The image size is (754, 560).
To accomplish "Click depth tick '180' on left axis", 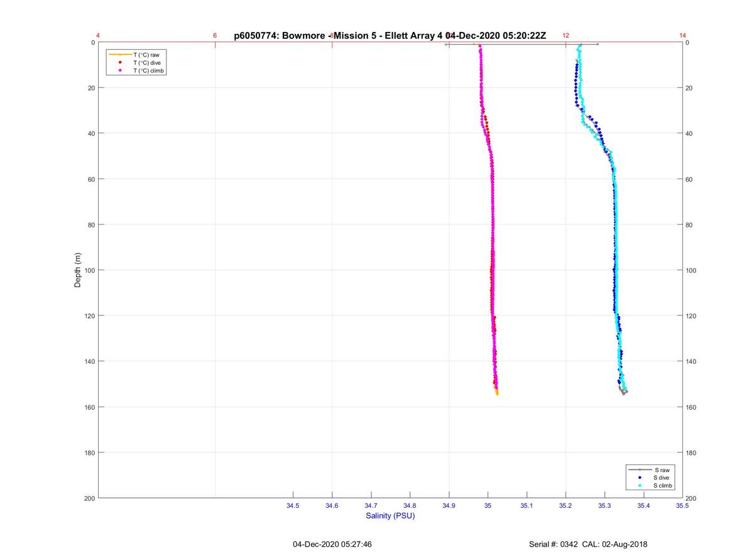I will pos(90,453).
